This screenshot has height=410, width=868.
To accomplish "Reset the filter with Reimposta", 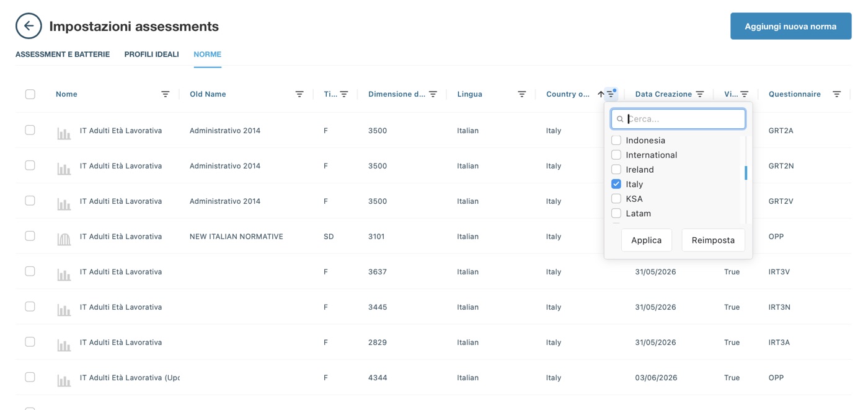I will point(713,240).
